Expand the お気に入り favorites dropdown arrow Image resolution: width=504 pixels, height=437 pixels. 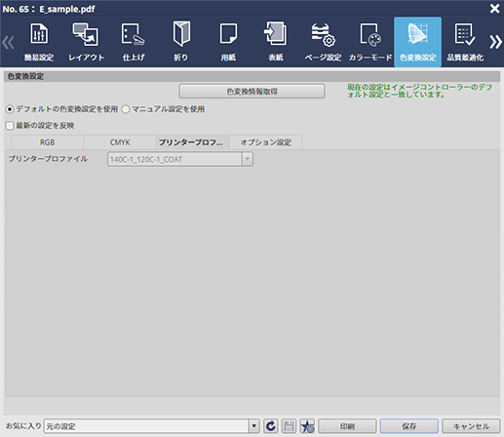[254, 426]
